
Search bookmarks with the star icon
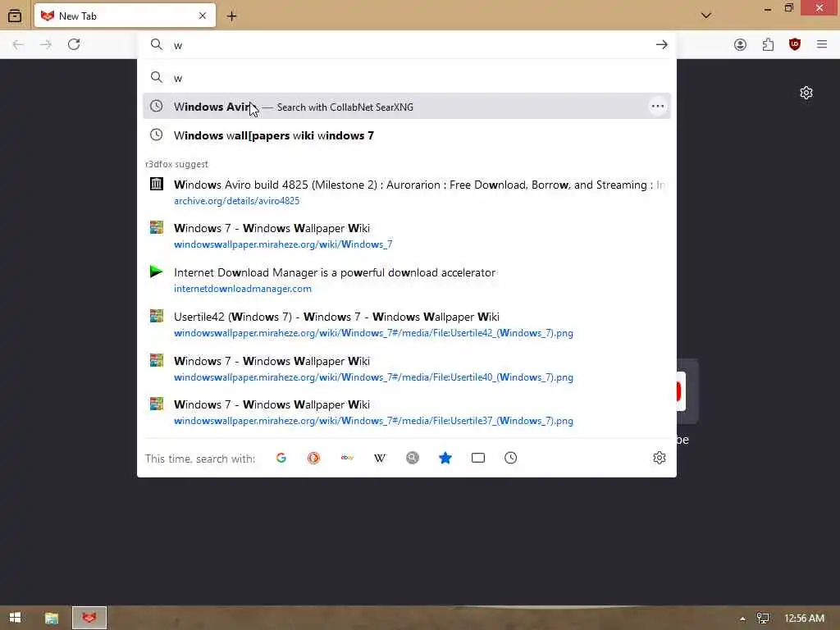[x=445, y=458]
